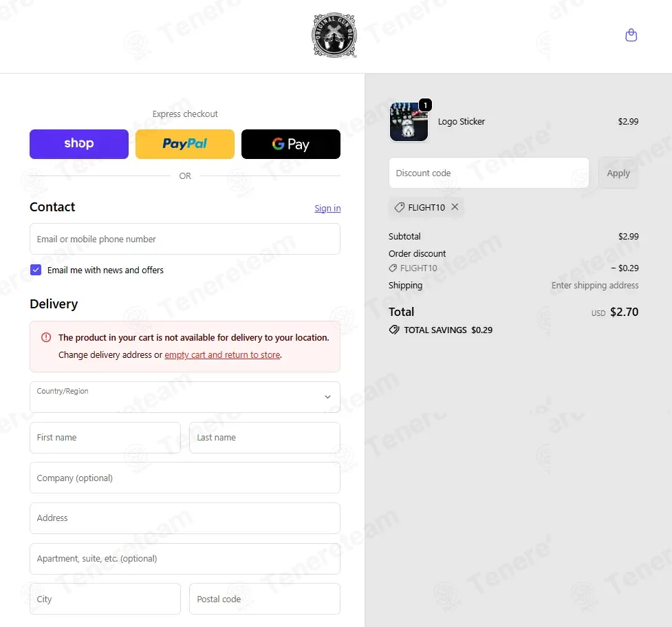Follow empty cart and return to store link
Screen dimensions: 672x627
point(222,354)
